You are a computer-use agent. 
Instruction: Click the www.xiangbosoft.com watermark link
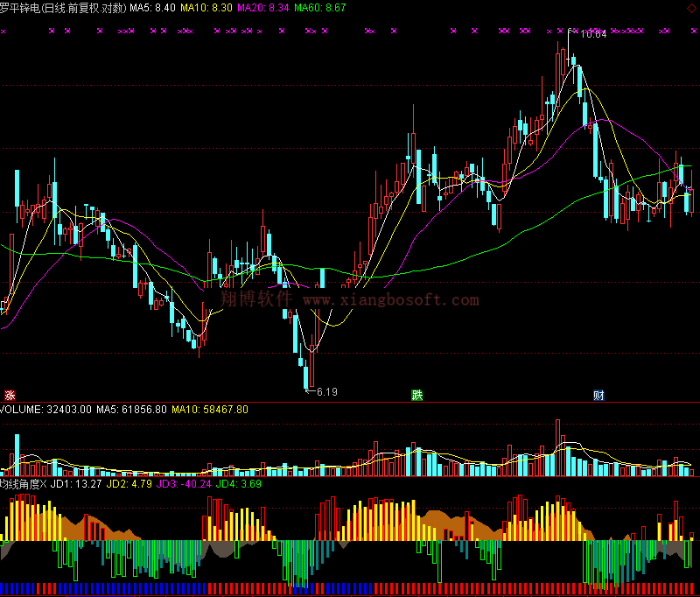point(391,300)
